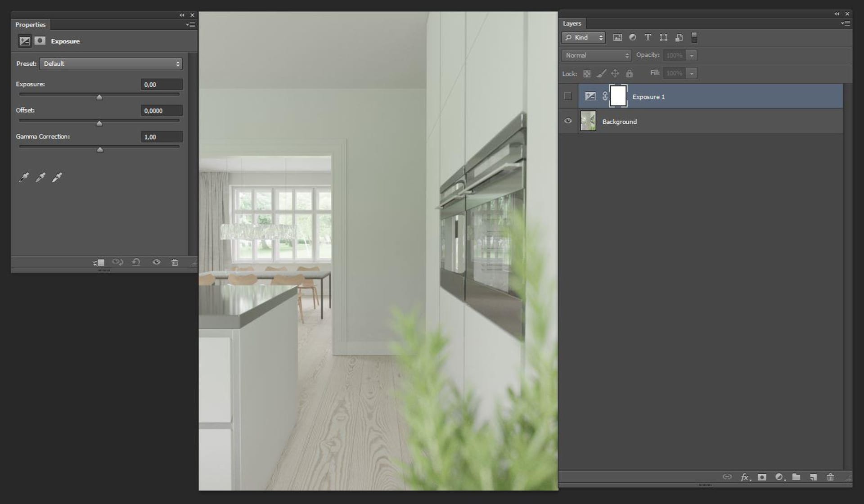Viewport: 864px width, 504px height.
Task: Open the Properties panel flyout menu
Action: [190, 25]
